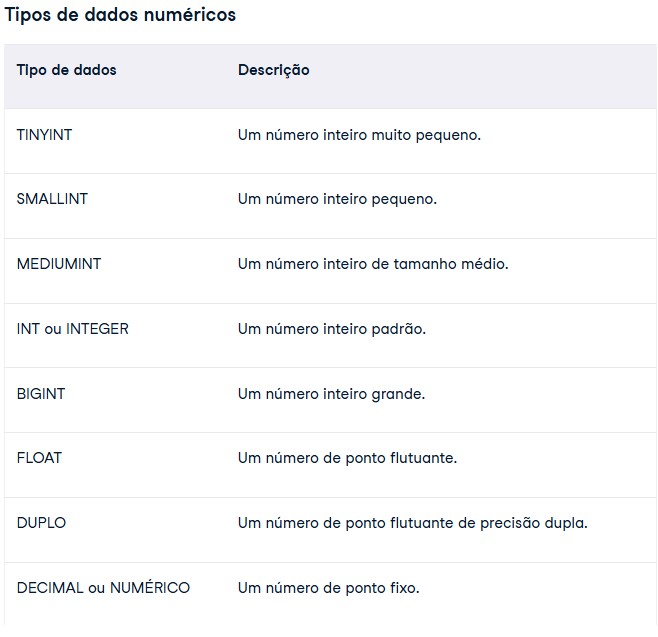The image size is (658, 637).
Task: Select the SMALLINT data type cell
Action: pos(52,199)
